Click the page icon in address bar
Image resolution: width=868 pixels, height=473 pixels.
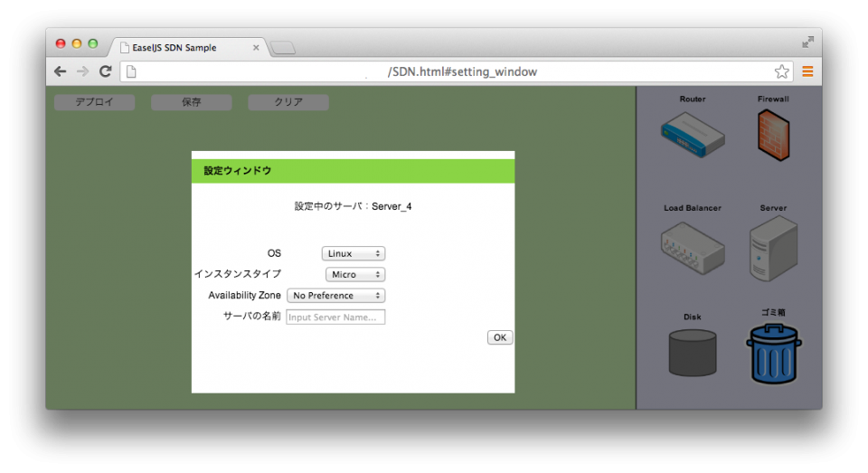pyautogui.click(x=131, y=71)
